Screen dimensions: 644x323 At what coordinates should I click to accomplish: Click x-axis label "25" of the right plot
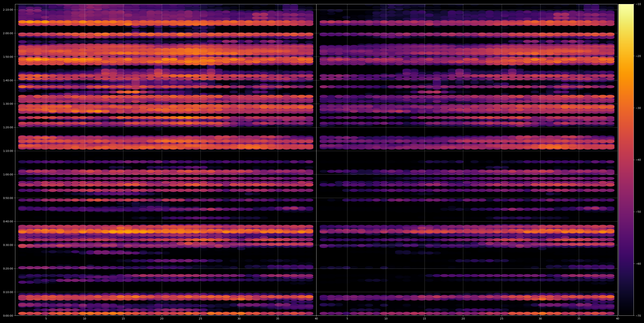click(x=502, y=319)
